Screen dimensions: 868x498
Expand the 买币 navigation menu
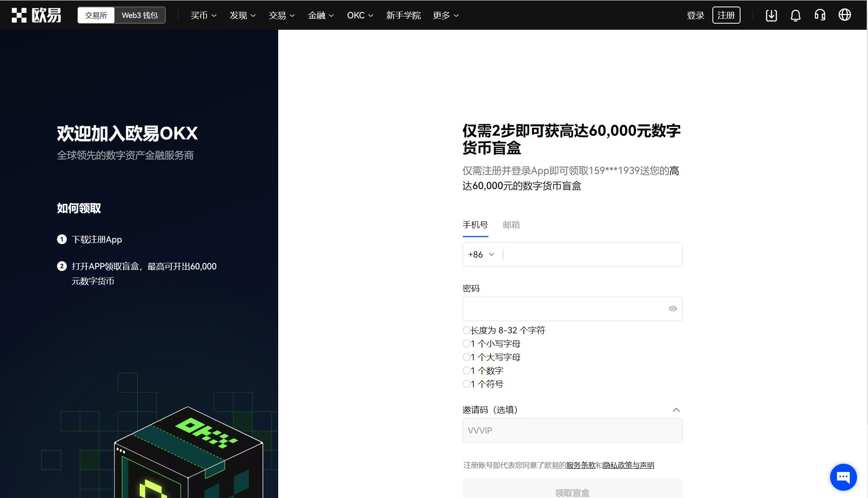point(203,15)
